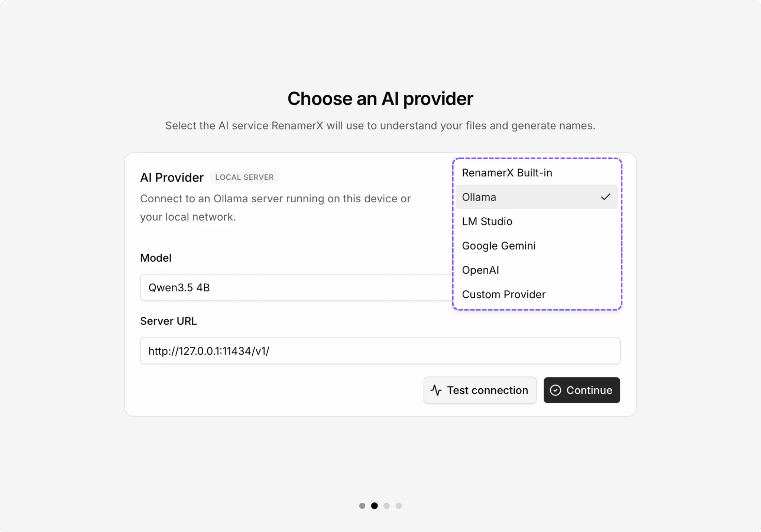This screenshot has width=761, height=532.
Task: Click the pulse icon in Test connection
Action: pos(436,390)
